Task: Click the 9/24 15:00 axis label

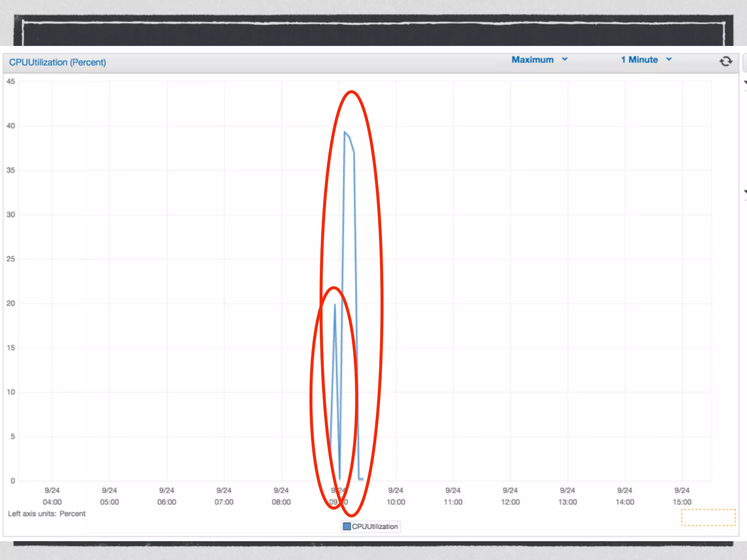Action: click(682, 496)
